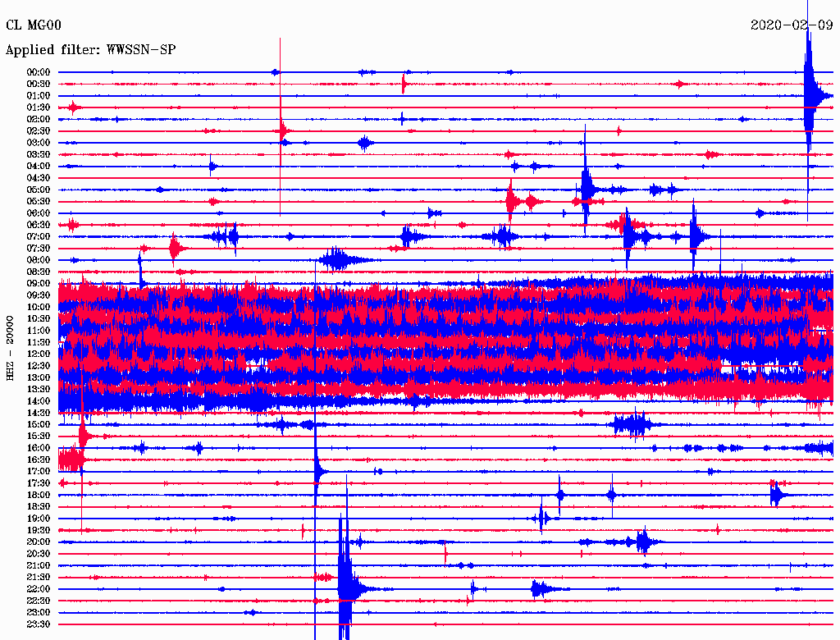The image size is (840, 640).
Task: Click the 11:30 time label
Action: pos(39,342)
